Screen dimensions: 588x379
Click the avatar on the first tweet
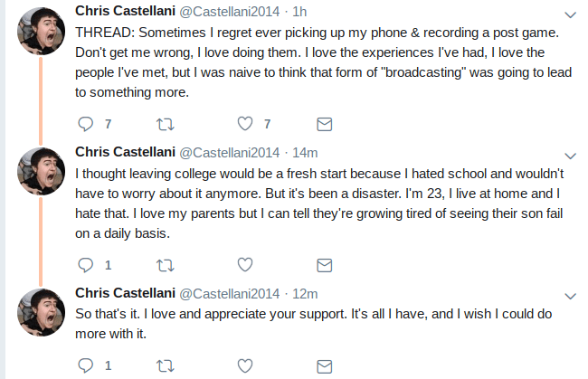39,28
